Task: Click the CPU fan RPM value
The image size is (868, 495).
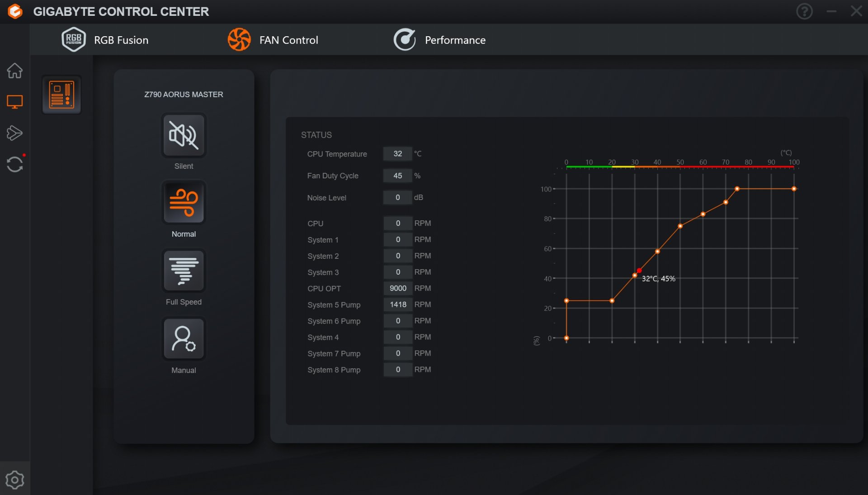Action: tap(398, 223)
